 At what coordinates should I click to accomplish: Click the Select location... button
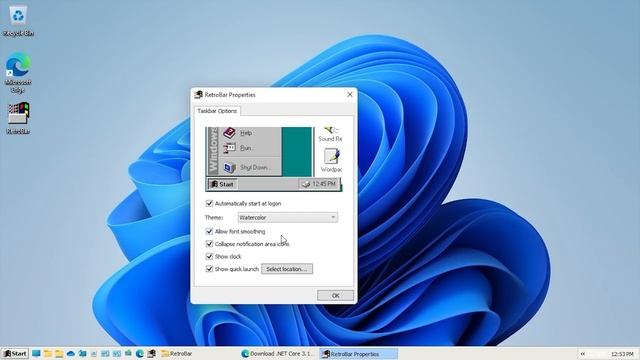(287, 269)
